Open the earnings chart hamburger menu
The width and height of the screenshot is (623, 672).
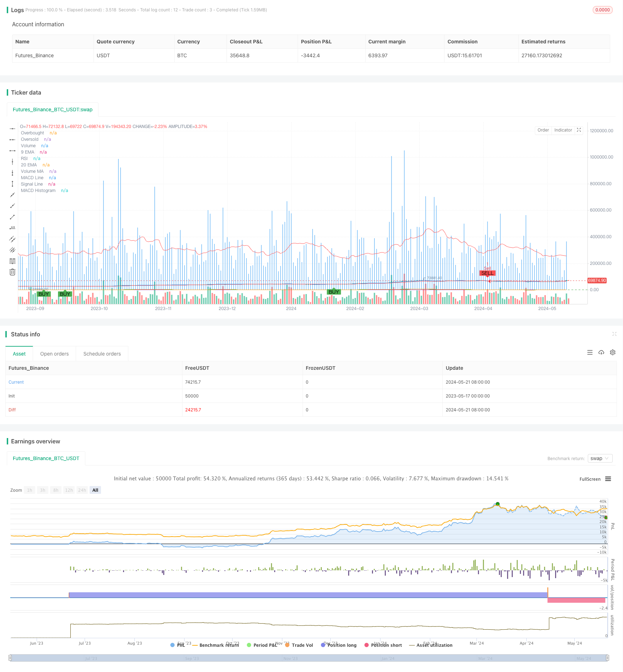pos(608,479)
